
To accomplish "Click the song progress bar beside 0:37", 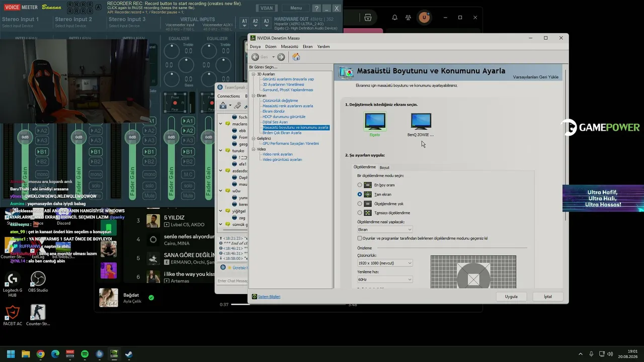I will coord(289,304).
